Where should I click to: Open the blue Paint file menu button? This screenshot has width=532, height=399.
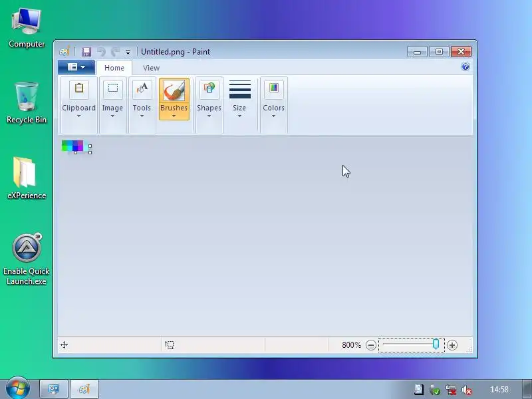[x=76, y=67]
